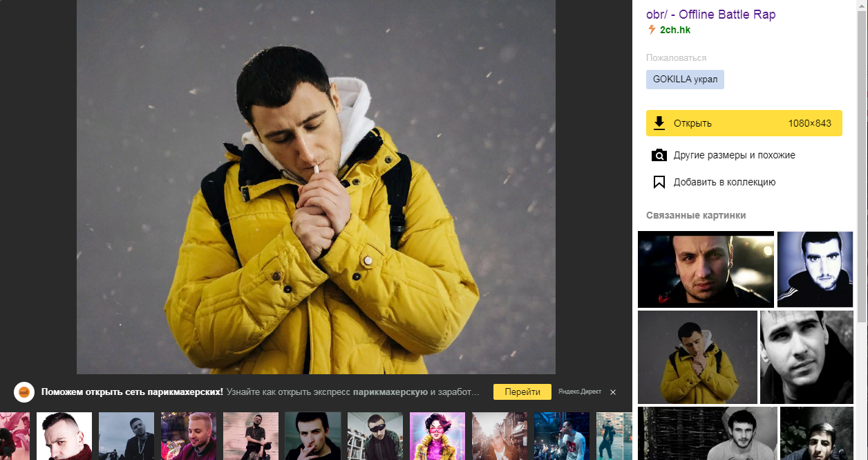Screen dimensions: 868x460
Task: Select strip thumbnail of man holding cigarette
Action: click(x=313, y=436)
